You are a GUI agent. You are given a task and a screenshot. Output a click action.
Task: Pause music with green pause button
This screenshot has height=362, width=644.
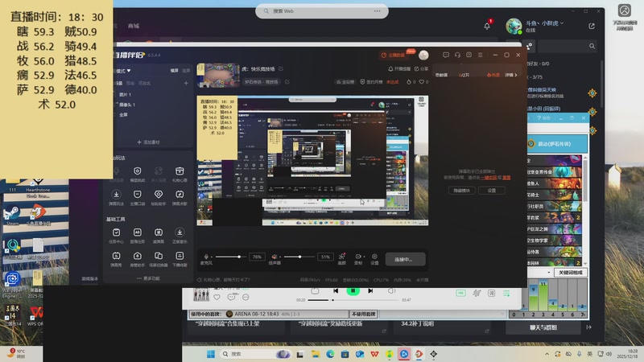point(353,290)
